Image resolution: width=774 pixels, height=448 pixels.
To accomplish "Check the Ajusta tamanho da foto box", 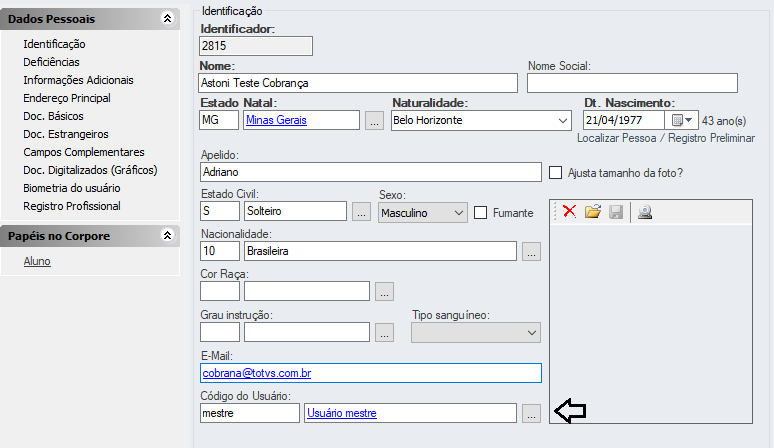I will [555, 173].
